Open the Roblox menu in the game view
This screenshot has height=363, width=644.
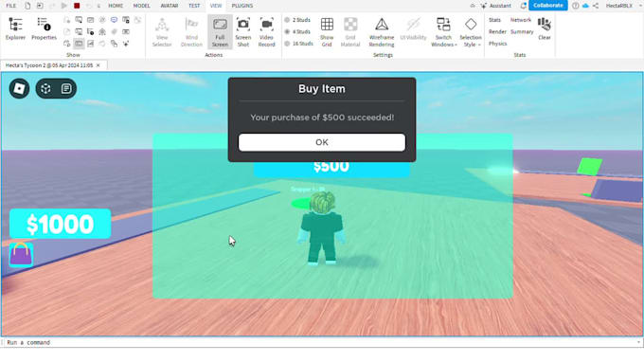[x=19, y=88]
